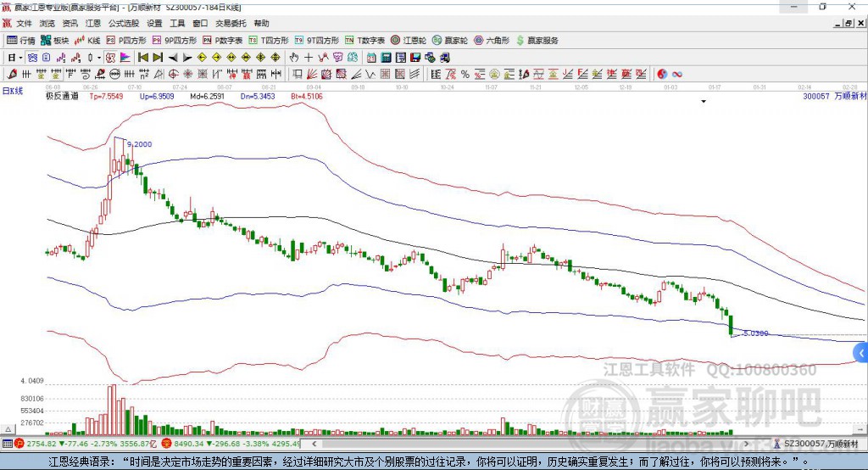Click the horizontal scrollbar right arrow
The height and width of the screenshot is (470, 868).
746,444
